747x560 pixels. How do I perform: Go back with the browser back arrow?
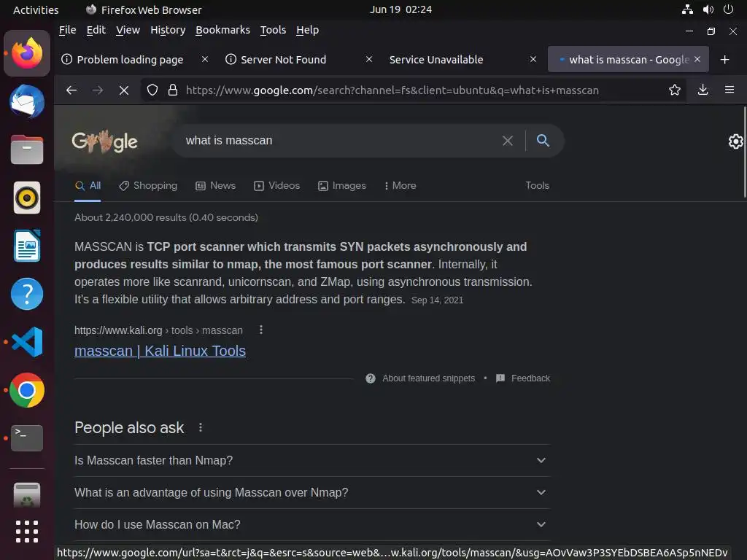71,90
